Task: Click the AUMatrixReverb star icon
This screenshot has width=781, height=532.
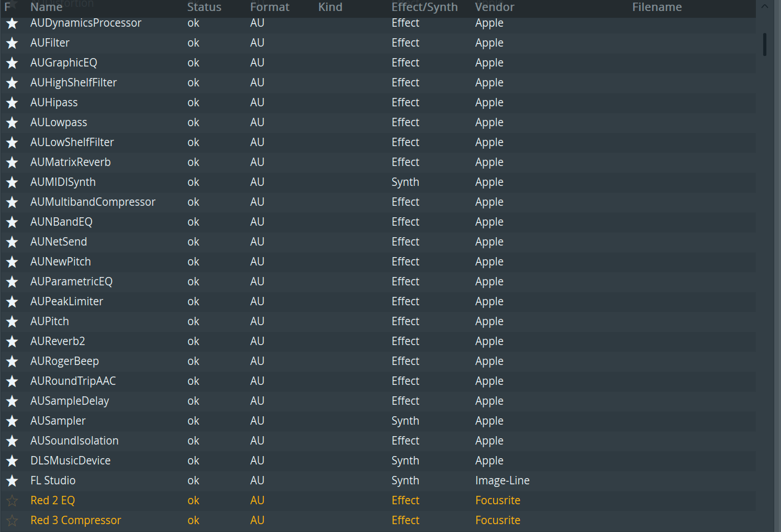Action: pos(12,163)
